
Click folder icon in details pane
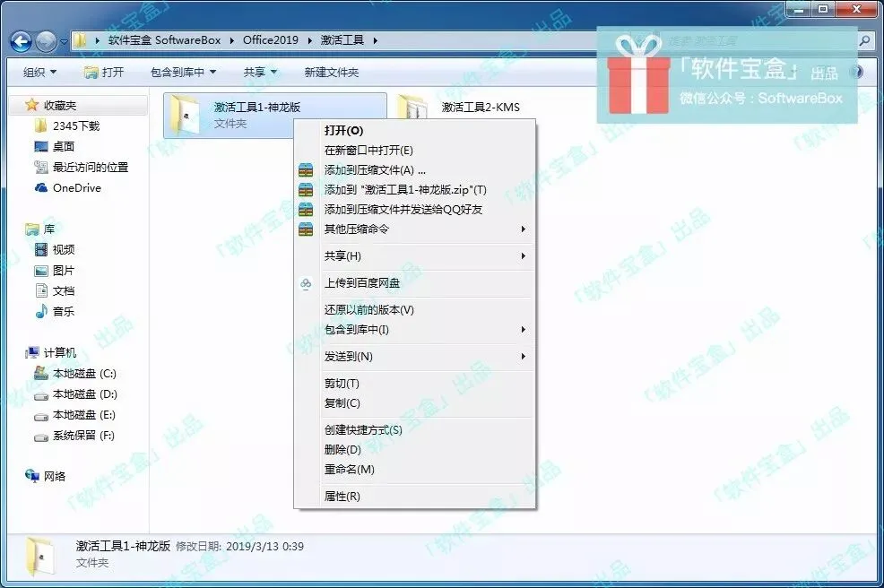pyautogui.click(x=40, y=556)
